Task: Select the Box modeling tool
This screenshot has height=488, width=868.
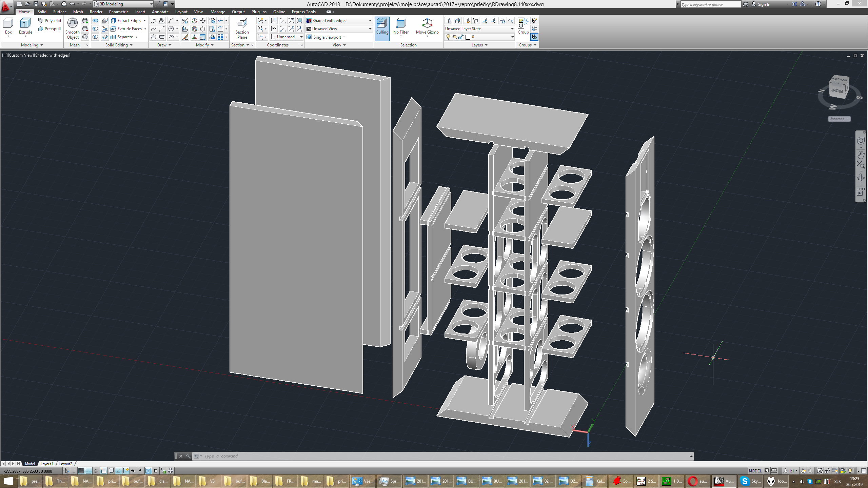Action: 8,24
